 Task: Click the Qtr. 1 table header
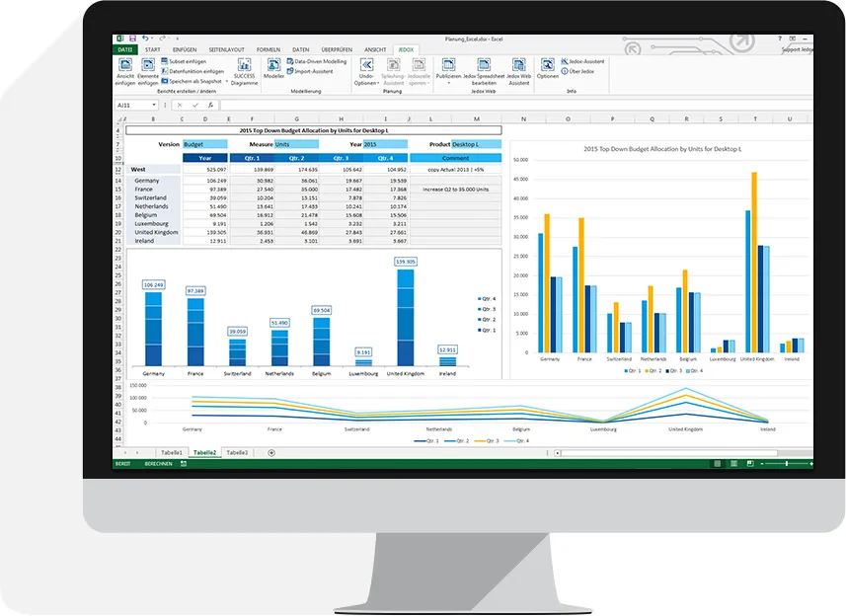pyautogui.click(x=252, y=158)
